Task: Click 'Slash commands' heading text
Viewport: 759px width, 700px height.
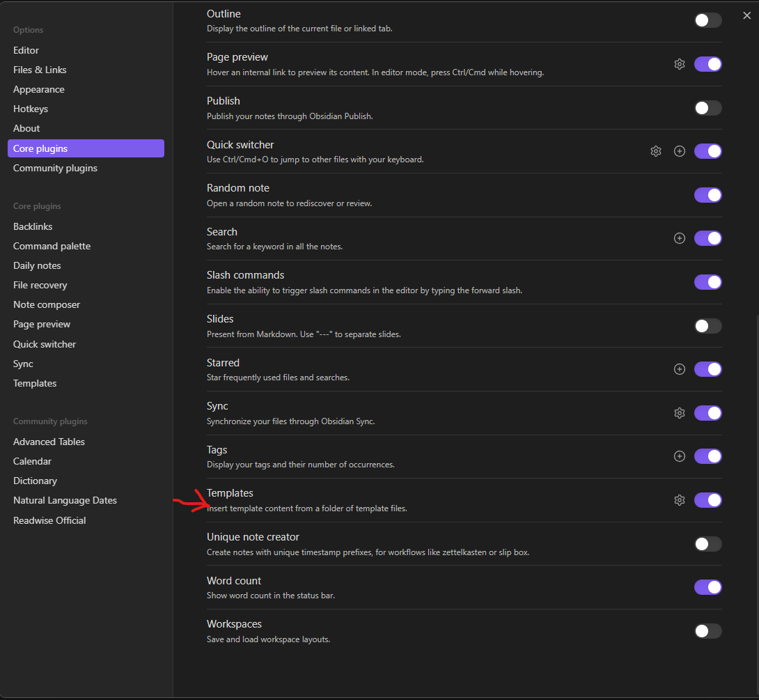Action: click(245, 275)
